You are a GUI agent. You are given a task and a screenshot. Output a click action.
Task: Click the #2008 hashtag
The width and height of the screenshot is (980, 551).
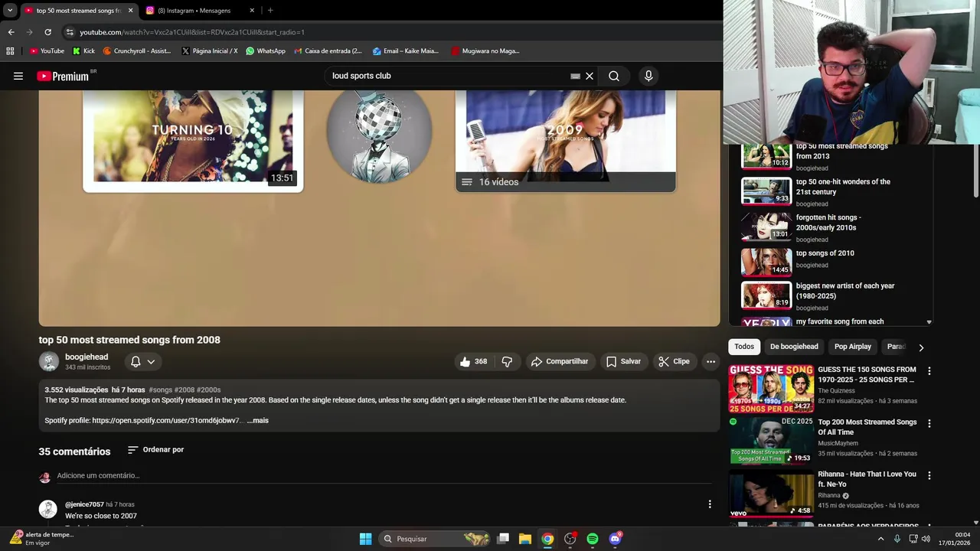pyautogui.click(x=185, y=390)
